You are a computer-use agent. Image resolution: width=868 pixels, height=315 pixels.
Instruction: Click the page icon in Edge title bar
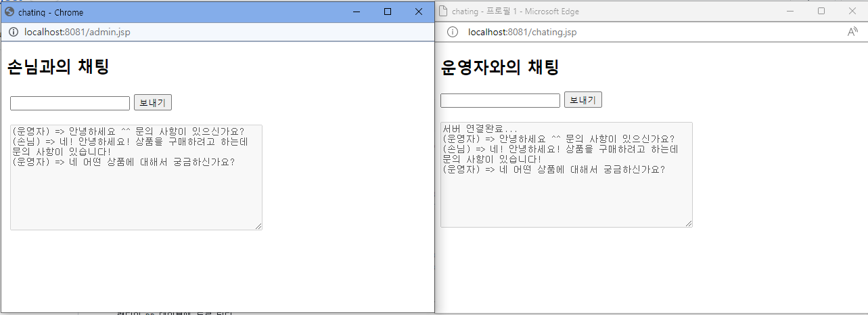click(443, 11)
